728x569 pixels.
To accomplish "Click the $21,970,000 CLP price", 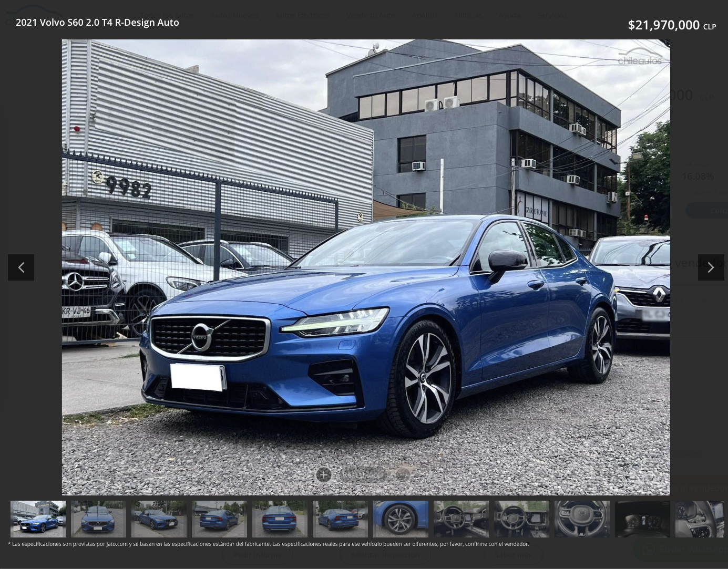I will [x=671, y=25].
